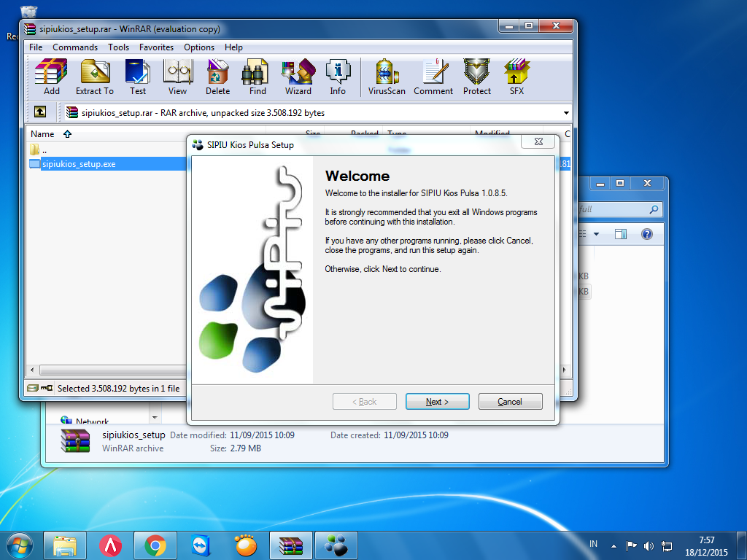Click the Add toolbar icon in WinRAR
This screenshot has width=747, height=560.
(52, 77)
